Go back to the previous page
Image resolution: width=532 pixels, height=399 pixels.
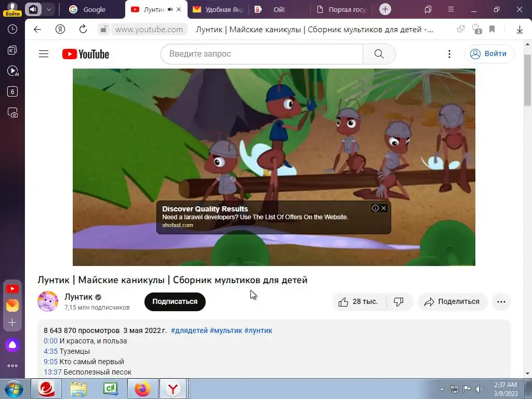(37, 30)
